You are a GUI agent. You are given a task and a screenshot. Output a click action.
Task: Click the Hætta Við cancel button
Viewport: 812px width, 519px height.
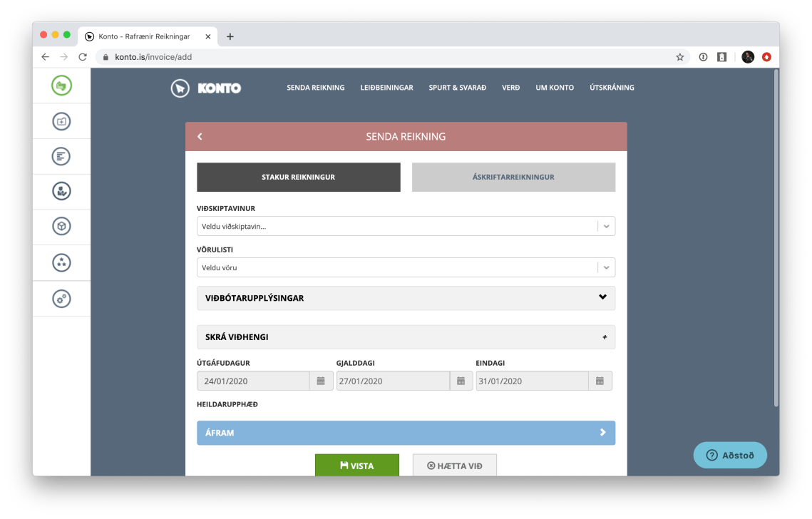point(454,466)
